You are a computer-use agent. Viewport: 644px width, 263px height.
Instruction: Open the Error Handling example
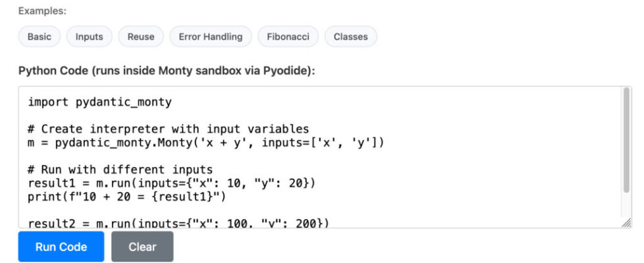(x=210, y=37)
